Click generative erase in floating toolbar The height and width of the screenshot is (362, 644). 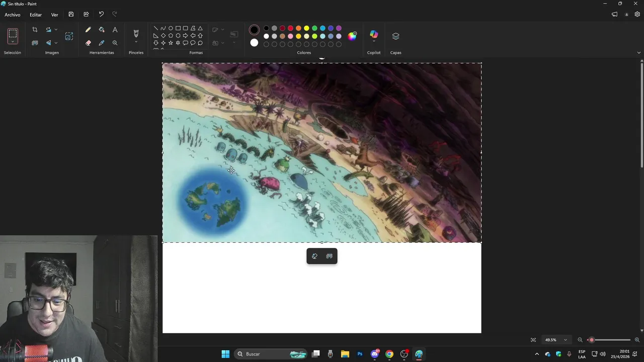tap(315, 256)
